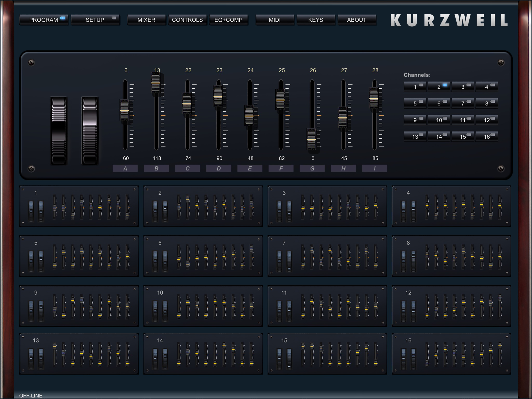Click slider I handle at 85

(374, 98)
